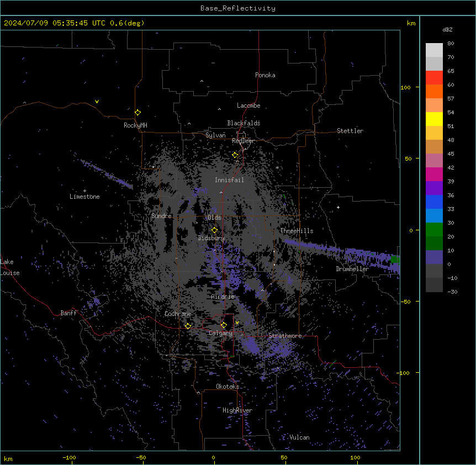Click the white caret marker southwest of Okotoks
Screen dimensions: 476x465
click(x=199, y=393)
